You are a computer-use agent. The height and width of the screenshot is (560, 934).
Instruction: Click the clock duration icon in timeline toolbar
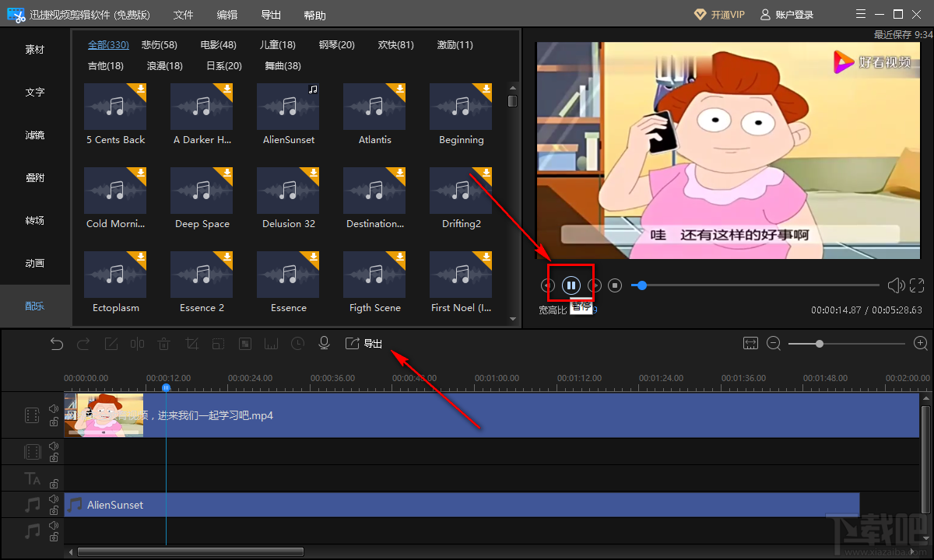coord(298,344)
